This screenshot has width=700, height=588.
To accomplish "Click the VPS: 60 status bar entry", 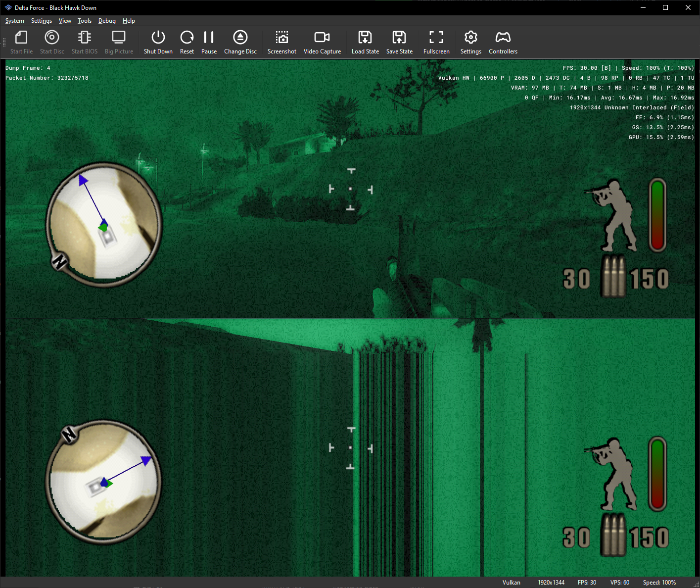I will pyautogui.click(x=620, y=583).
